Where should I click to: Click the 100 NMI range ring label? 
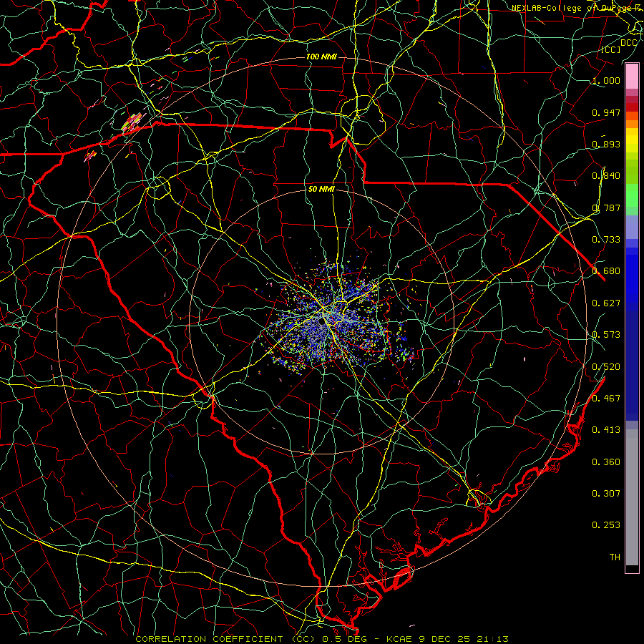[x=321, y=57]
